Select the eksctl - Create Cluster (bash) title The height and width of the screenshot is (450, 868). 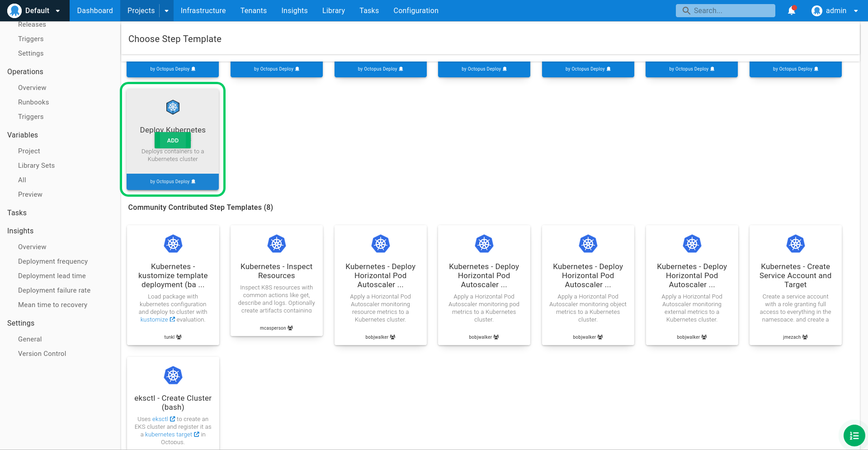[x=173, y=403]
